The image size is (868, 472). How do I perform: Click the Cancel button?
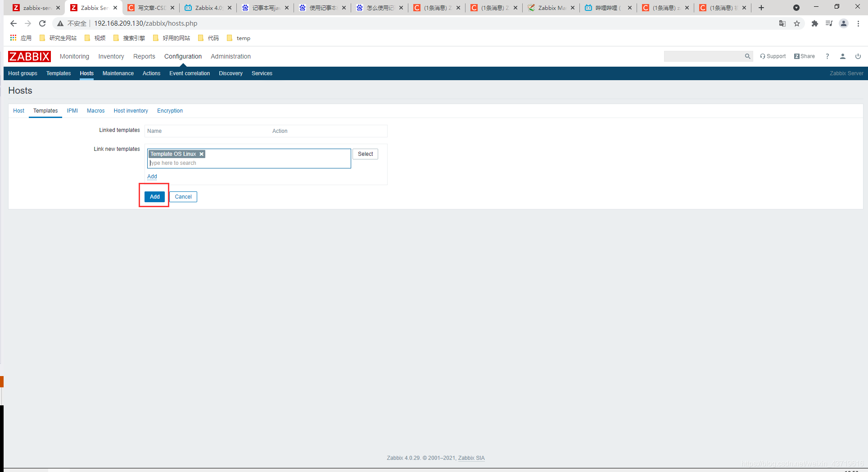point(183,197)
